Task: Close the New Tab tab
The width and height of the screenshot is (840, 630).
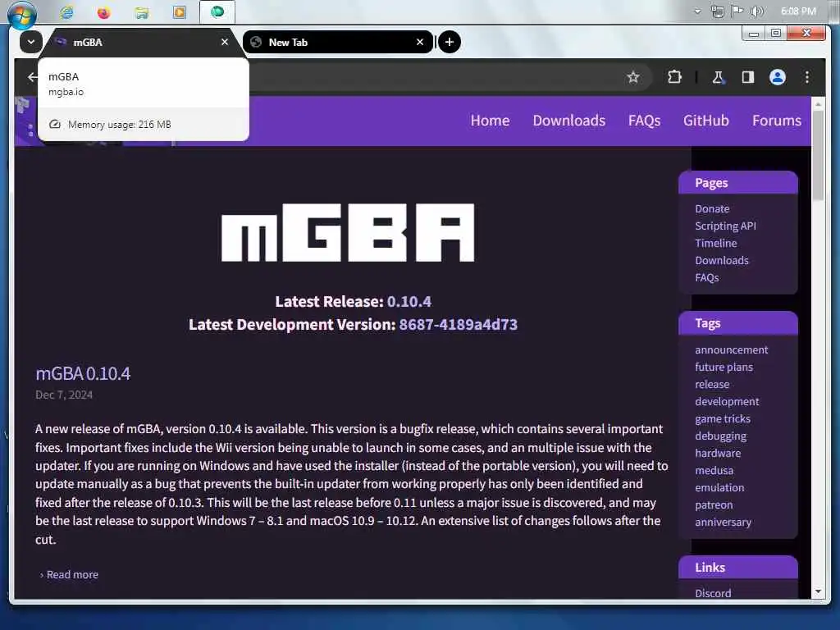Action: 420,42
